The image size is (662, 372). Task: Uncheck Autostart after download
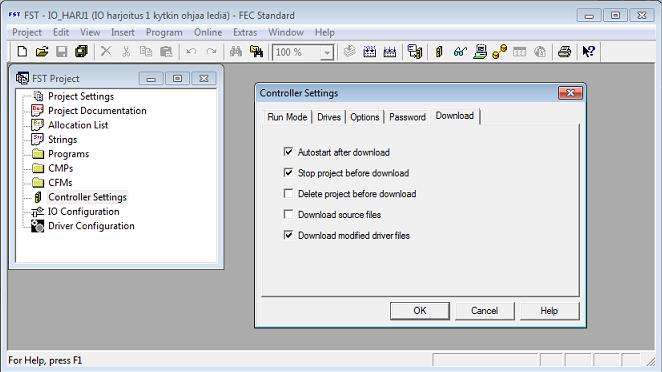288,152
